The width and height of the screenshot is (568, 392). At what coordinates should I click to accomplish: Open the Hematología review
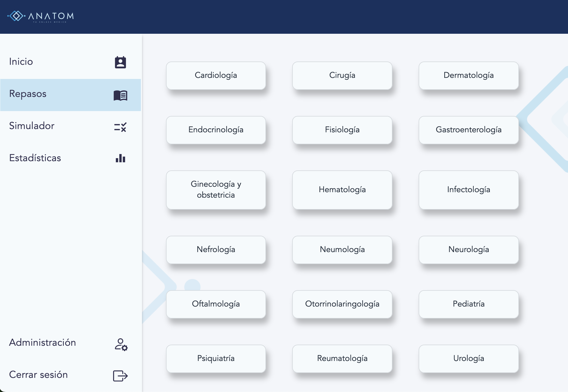342,190
